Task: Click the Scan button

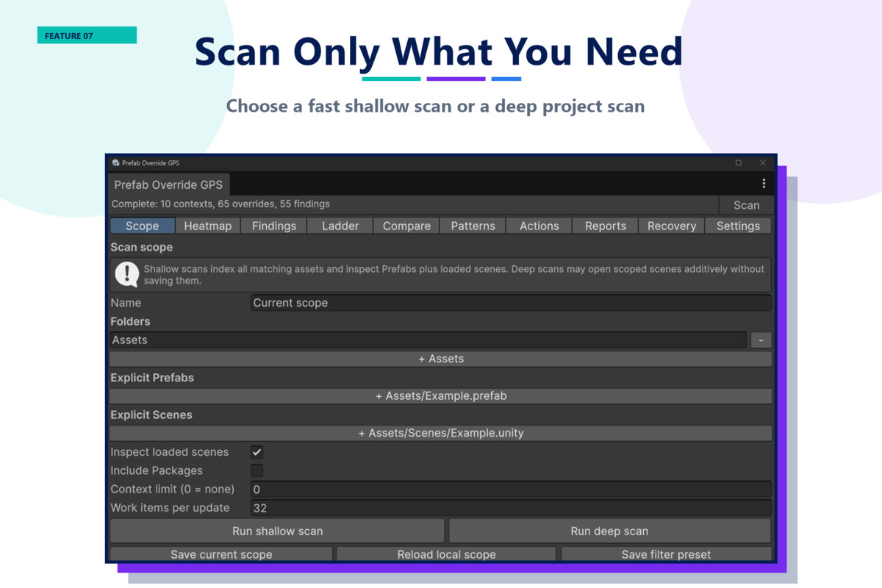Action: coord(746,205)
